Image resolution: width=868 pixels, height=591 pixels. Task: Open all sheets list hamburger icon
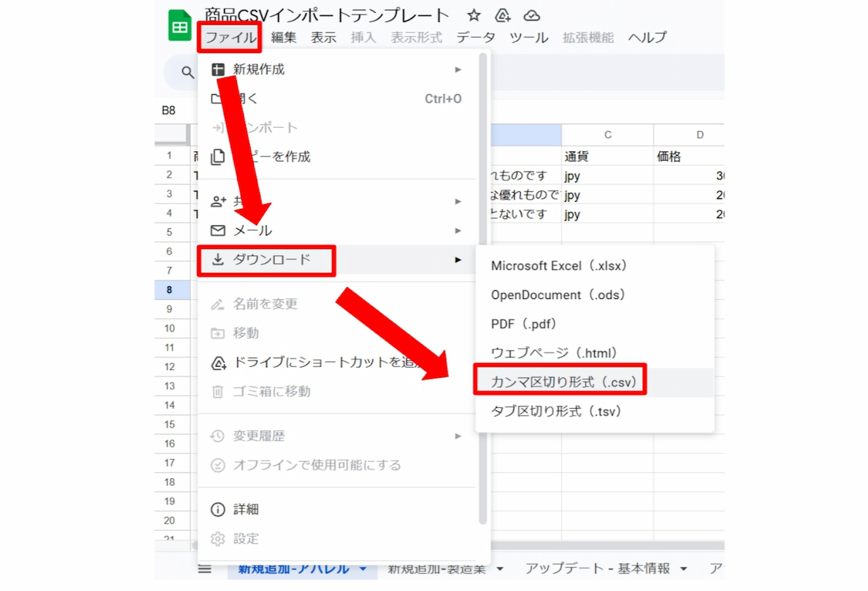pos(204,569)
